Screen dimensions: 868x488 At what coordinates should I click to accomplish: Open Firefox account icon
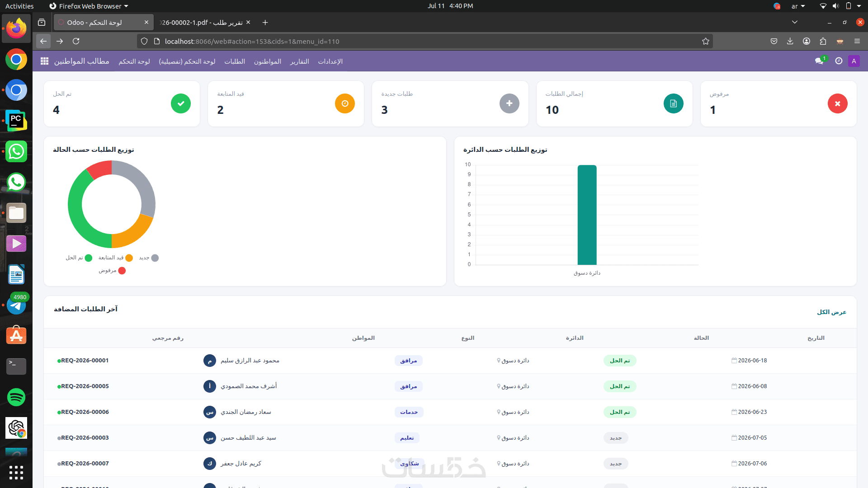coord(807,41)
